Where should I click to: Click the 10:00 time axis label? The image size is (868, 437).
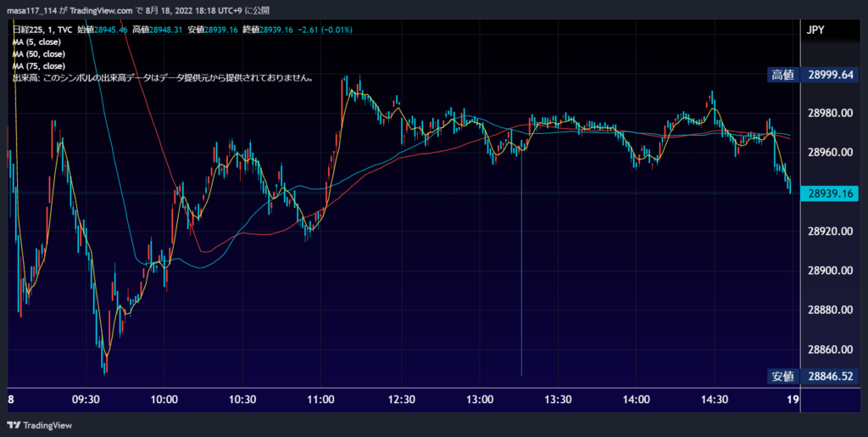tap(164, 400)
